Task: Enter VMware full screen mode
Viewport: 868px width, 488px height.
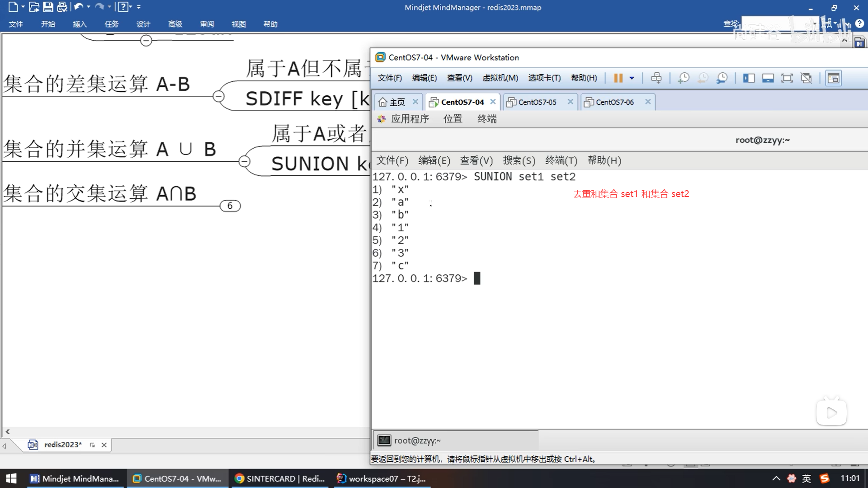Action: tap(787, 78)
